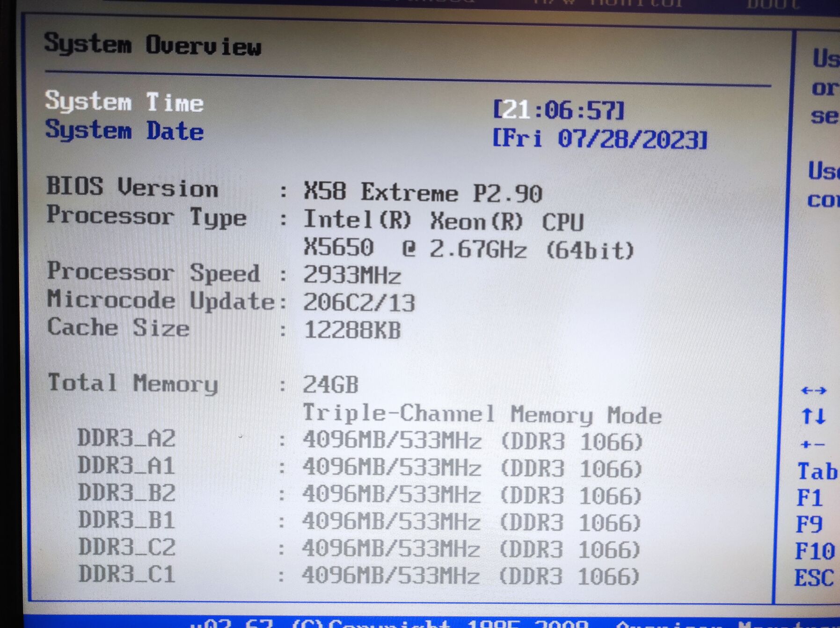840x628 pixels.
Task: Click the F9 key legend entry
Action: click(x=810, y=525)
